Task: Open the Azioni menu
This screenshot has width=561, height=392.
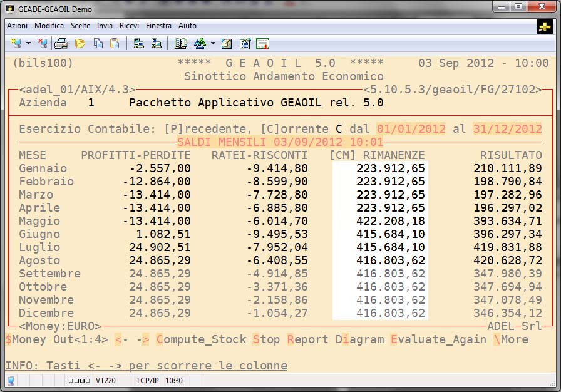Action: tap(17, 26)
